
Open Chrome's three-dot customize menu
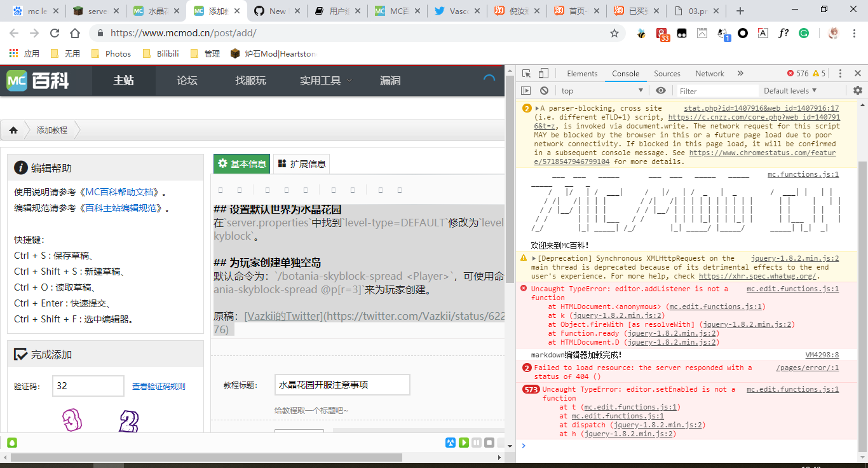pyautogui.click(x=854, y=33)
